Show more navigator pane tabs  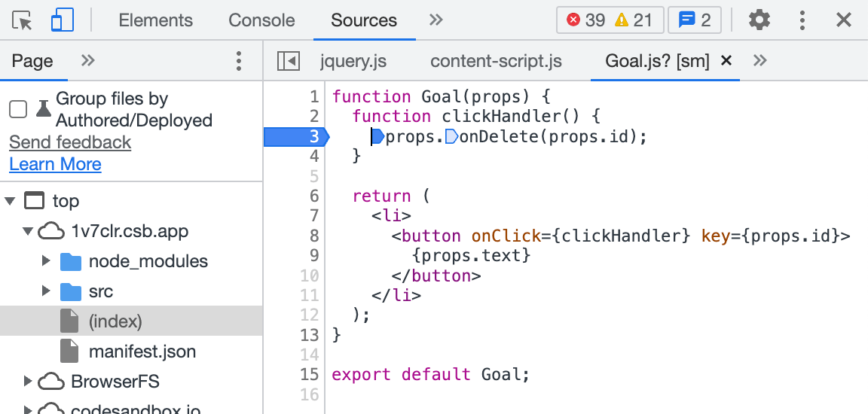click(x=88, y=60)
